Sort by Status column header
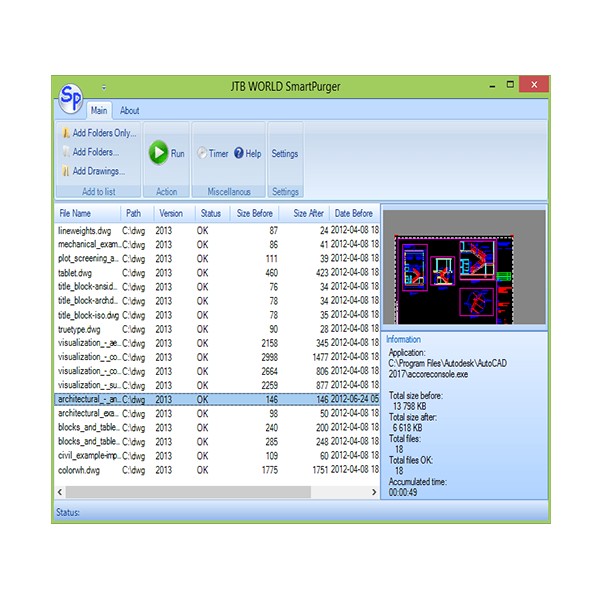 tap(212, 213)
